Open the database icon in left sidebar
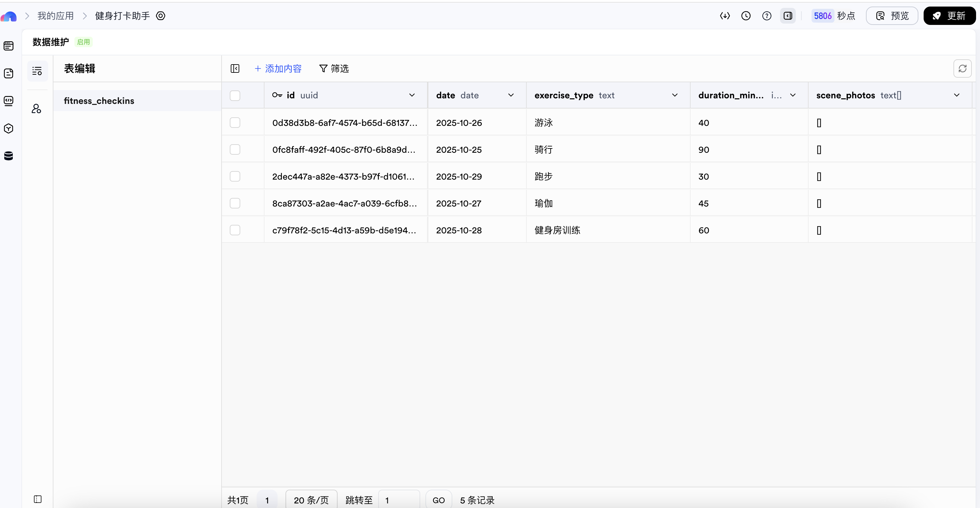The image size is (980, 508). click(9, 156)
